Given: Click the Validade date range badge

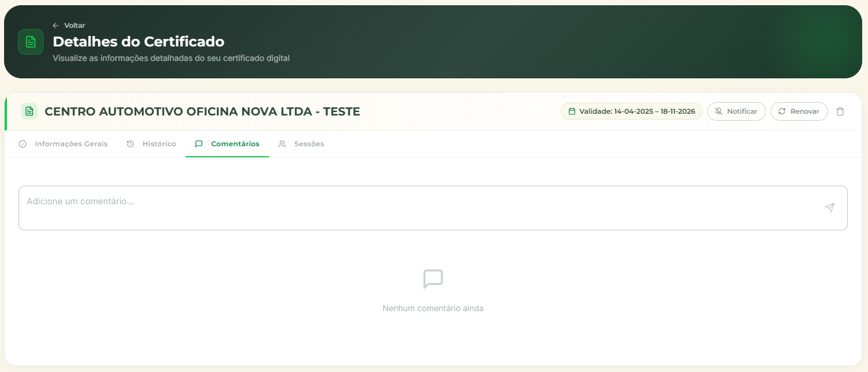Looking at the screenshot, I should point(631,111).
